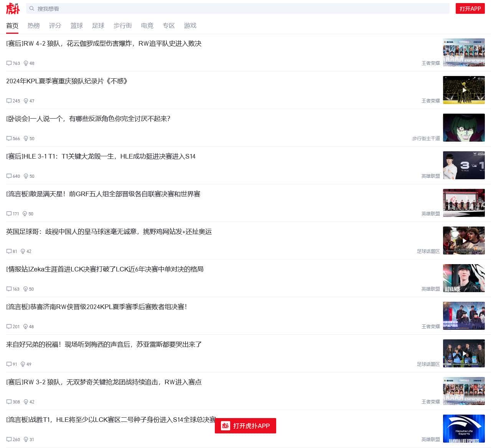Click light icon on 卧谈会 post

pyautogui.click(x=26, y=139)
